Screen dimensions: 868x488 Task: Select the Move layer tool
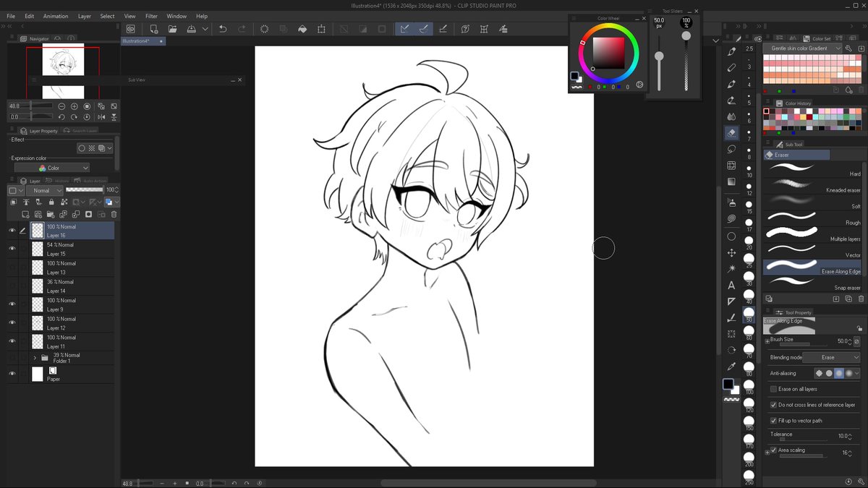tap(731, 253)
